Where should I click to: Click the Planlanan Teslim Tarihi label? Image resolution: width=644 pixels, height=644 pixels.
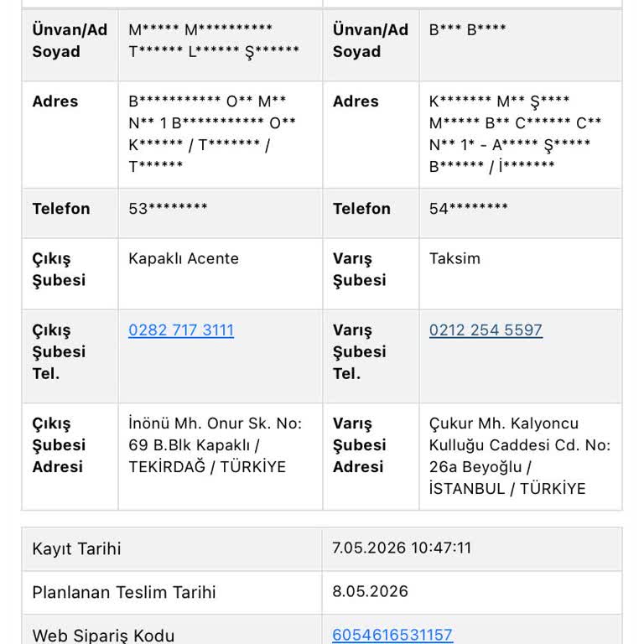point(123,592)
